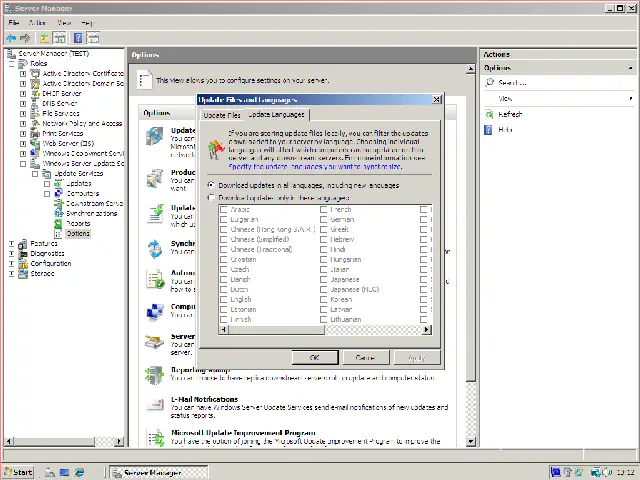Select the DHCP Server role icon
The width and height of the screenshot is (640, 480).
(36, 93)
